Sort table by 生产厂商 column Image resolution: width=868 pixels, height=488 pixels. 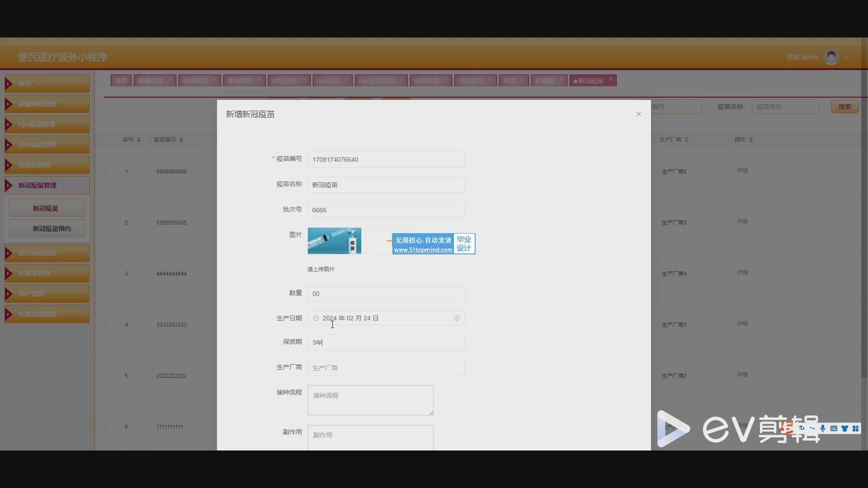click(687, 140)
